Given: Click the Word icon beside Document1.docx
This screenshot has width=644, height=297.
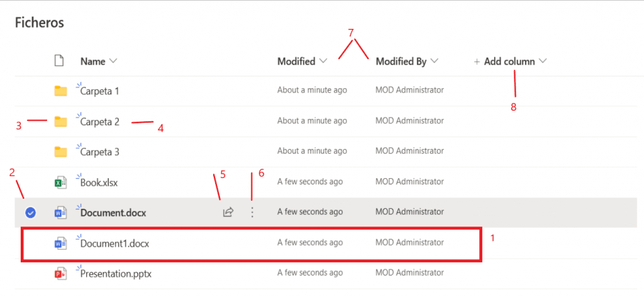Looking at the screenshot, I should point(61,243).
